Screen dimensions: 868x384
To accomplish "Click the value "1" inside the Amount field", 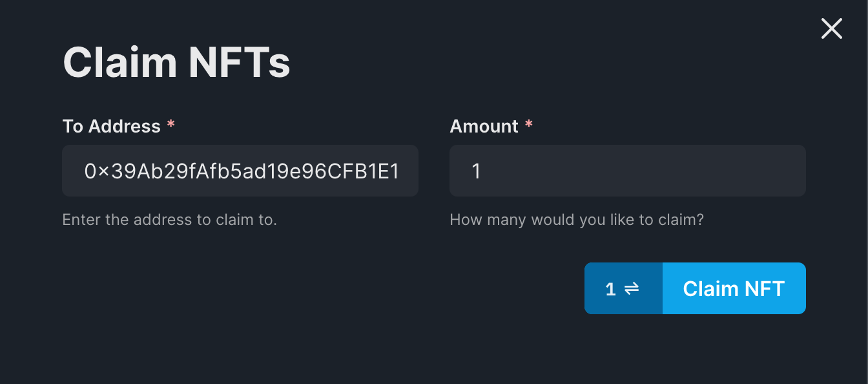I will pos(477,171).
